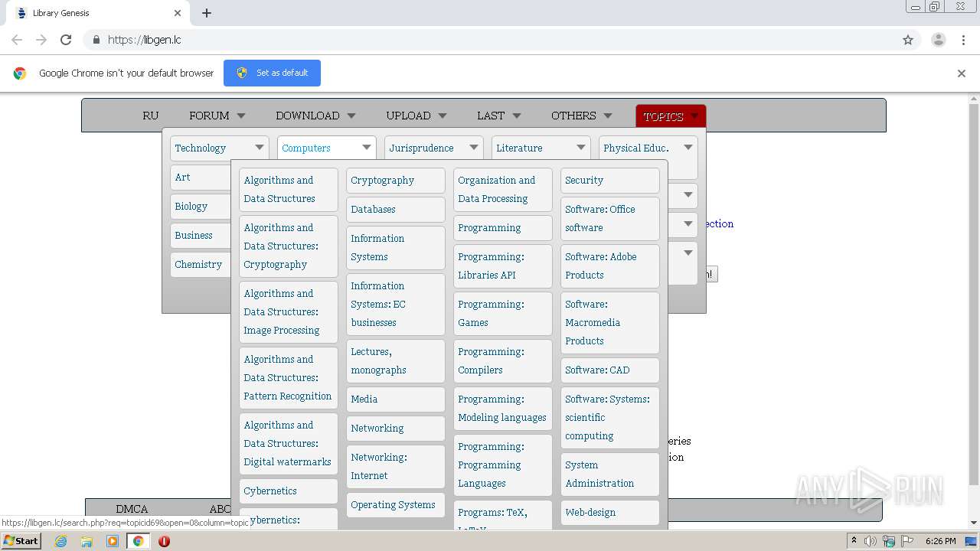Bookmark this page with the star icon
Screen dimensions: 980x551
[908, 40]
